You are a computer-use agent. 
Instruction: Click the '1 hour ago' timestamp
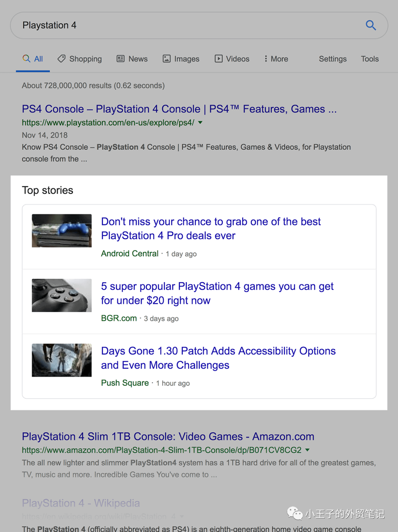tap(173, 383)
